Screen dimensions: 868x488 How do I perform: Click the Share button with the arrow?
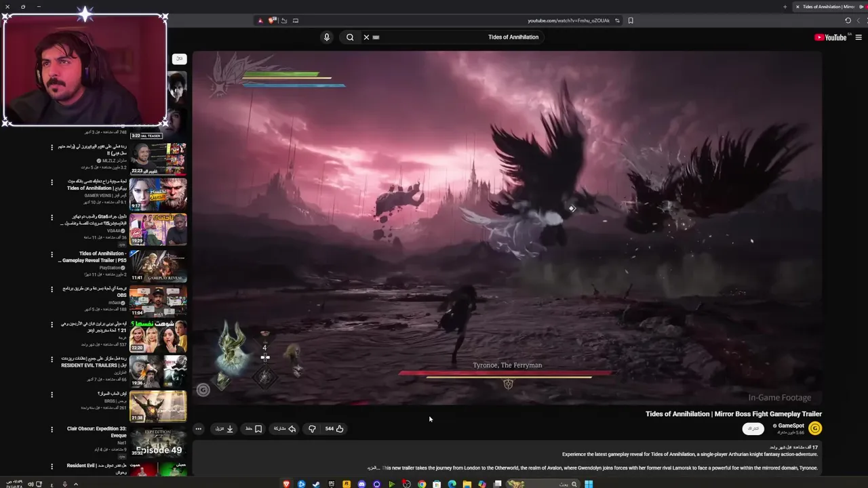pos(285,428)
